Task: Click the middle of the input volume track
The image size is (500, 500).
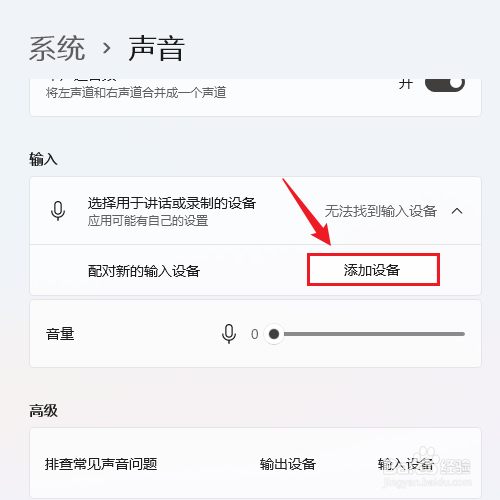Action: (369, 334)
